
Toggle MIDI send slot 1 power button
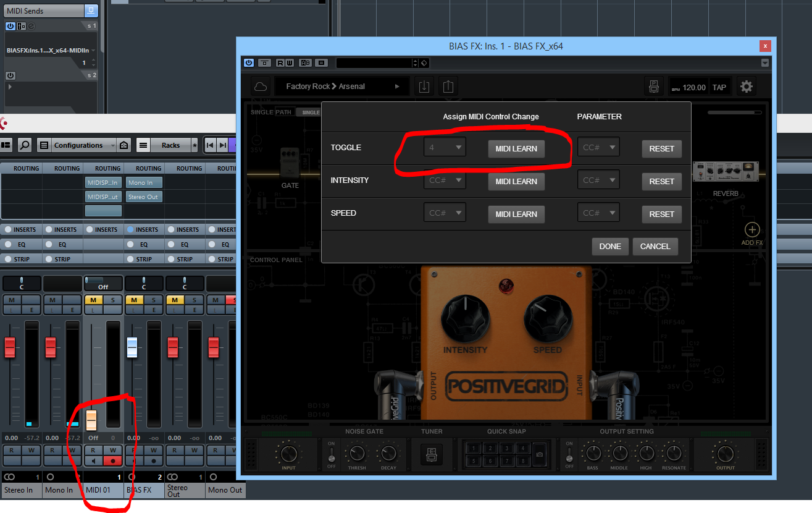[x=10, y=26]
